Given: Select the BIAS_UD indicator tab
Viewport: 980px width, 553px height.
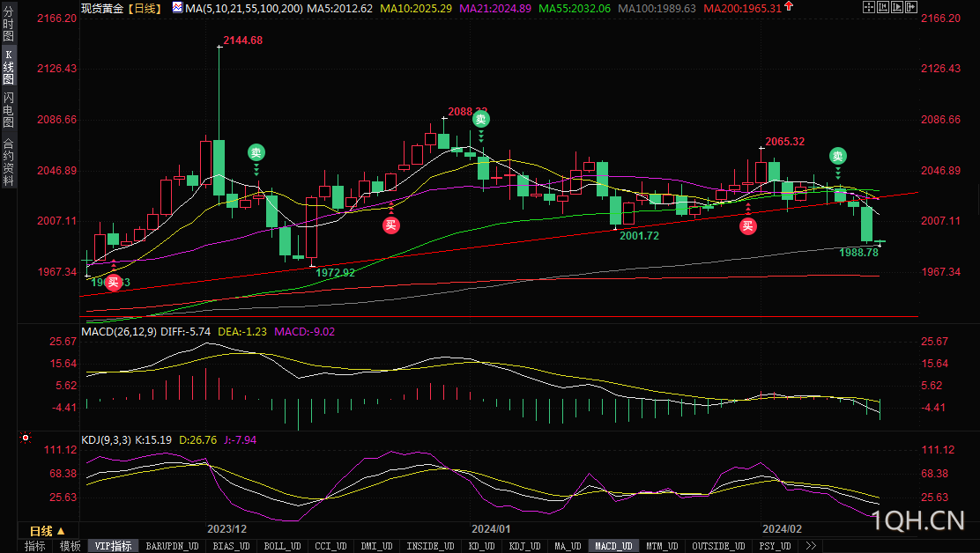Looking at the screenshot, I should [231, 546].
